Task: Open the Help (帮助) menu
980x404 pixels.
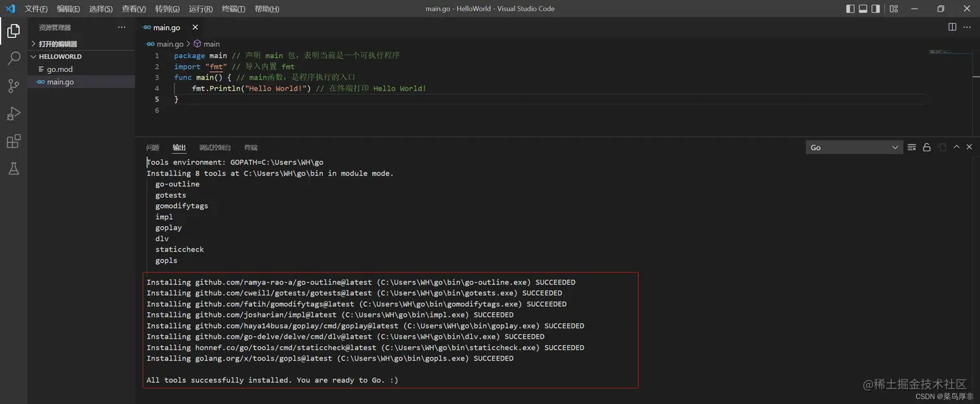Action: (266, 8)
